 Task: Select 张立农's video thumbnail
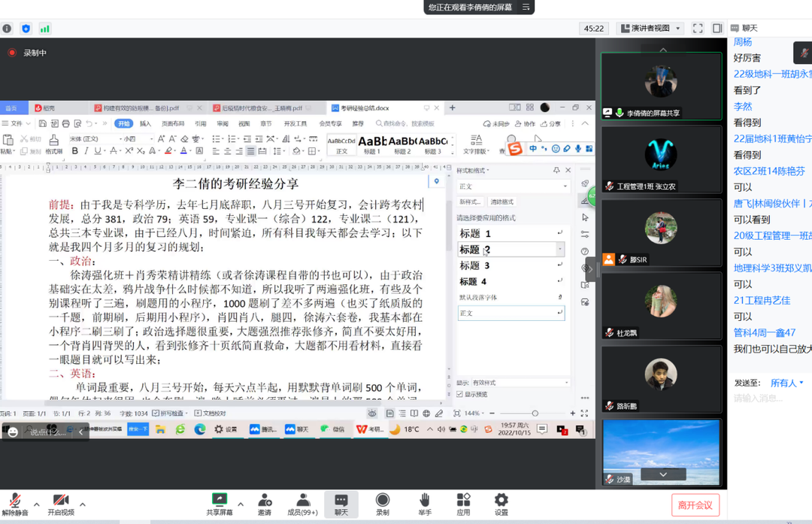(x=662, y=159)
